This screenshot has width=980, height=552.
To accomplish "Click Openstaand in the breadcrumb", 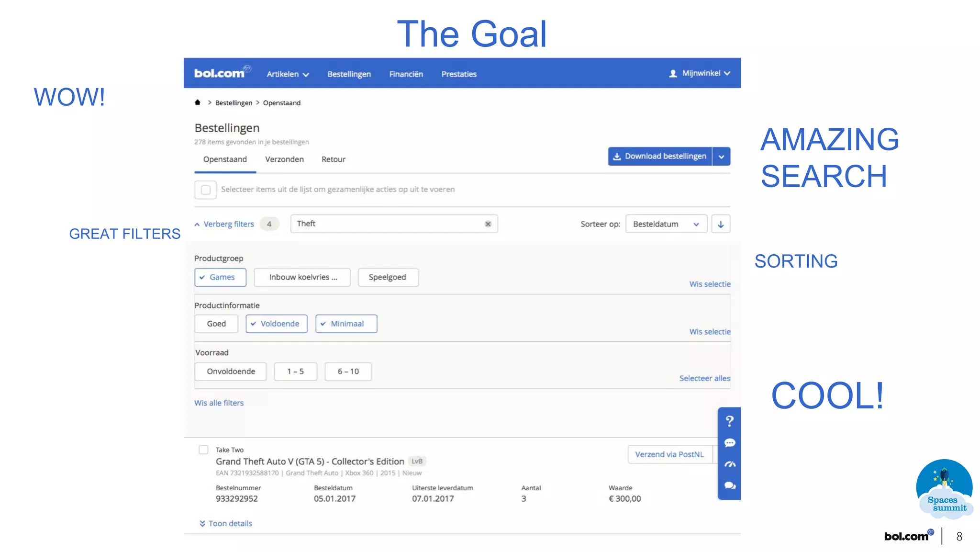I will click(282, 103).
